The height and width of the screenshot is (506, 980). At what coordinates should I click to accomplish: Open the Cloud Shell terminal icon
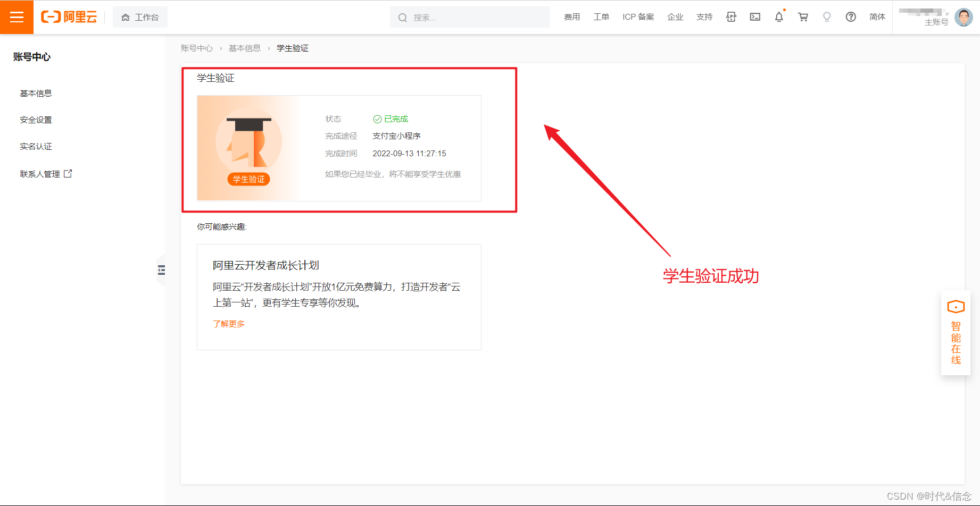pos(755,17)
